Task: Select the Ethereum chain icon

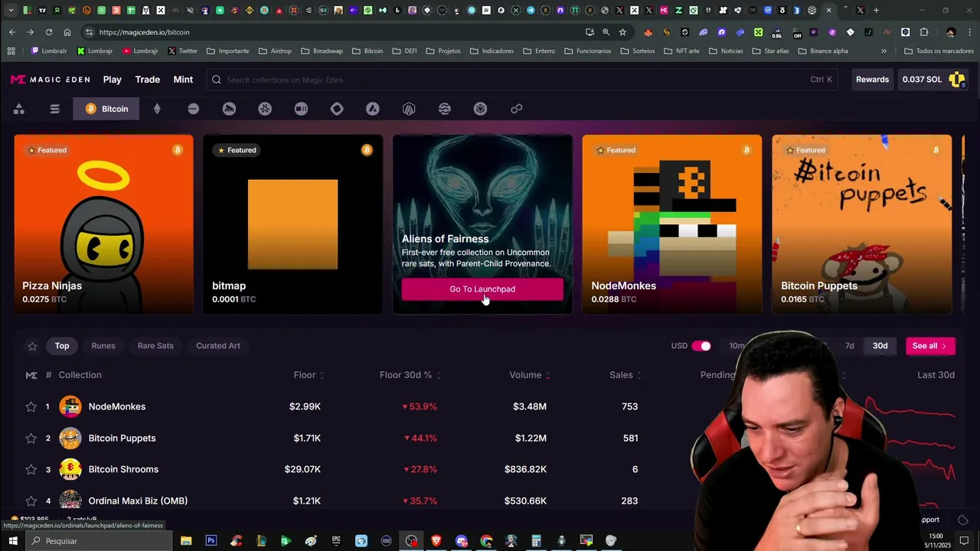Action: (x=157, y=109)
